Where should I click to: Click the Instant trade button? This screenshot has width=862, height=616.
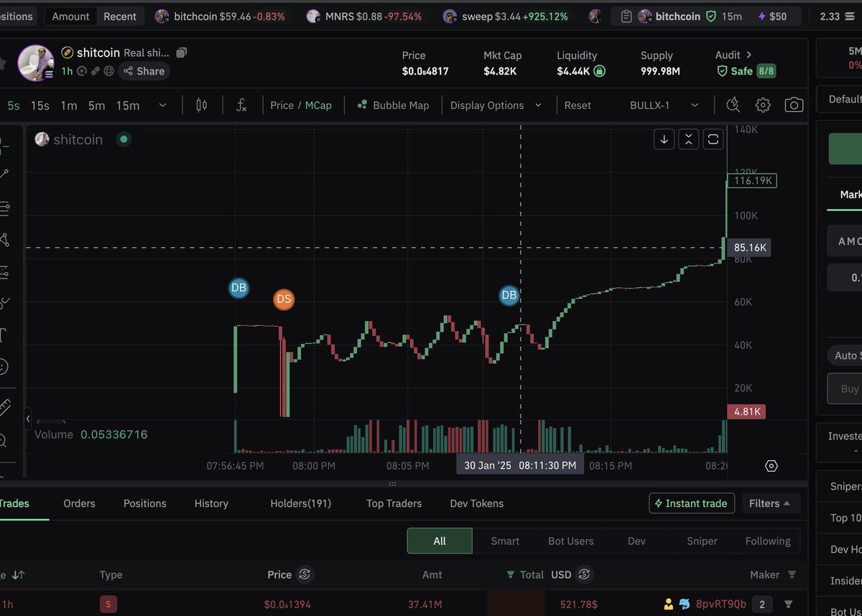[692, 503]
